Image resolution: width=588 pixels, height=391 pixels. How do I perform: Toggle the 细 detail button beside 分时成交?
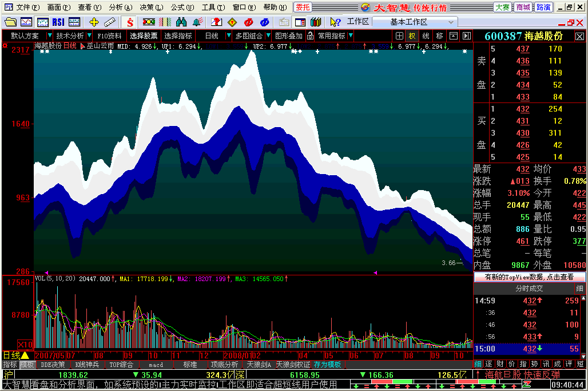(x=580, y=288)
